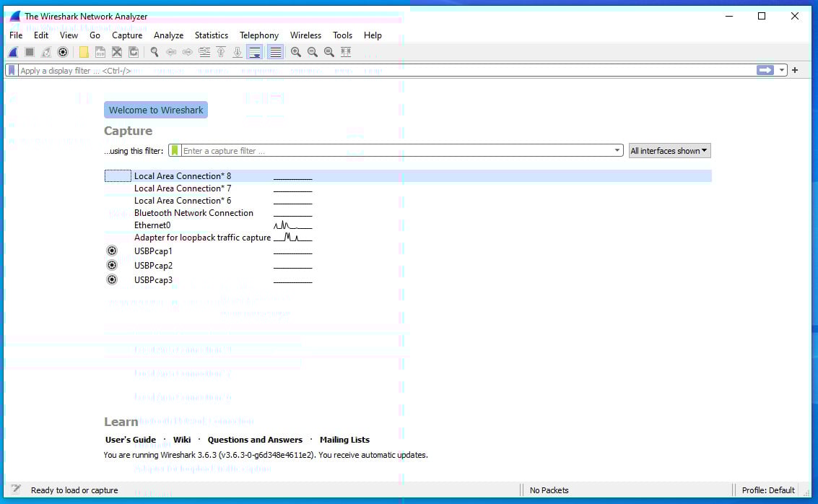This screenshot has width=818, height=504.
Task: Open the Statistics menu
Action: pyautogui.click(x=212, y=35)
